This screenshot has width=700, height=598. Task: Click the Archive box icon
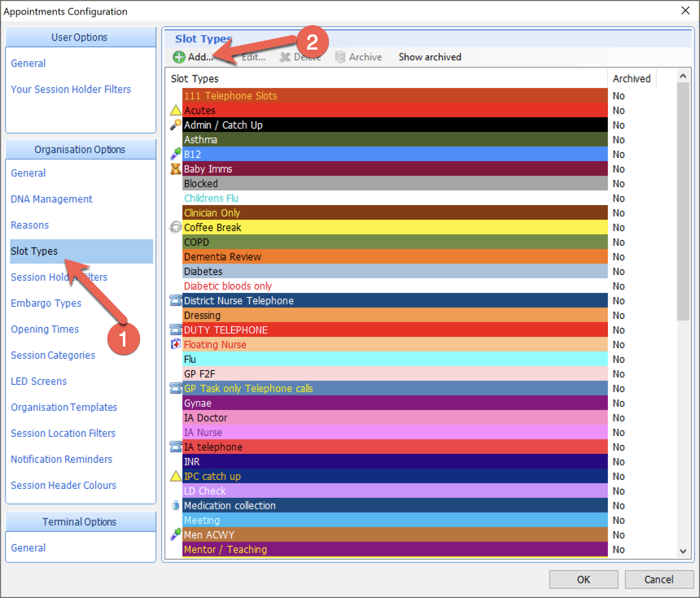340,57
